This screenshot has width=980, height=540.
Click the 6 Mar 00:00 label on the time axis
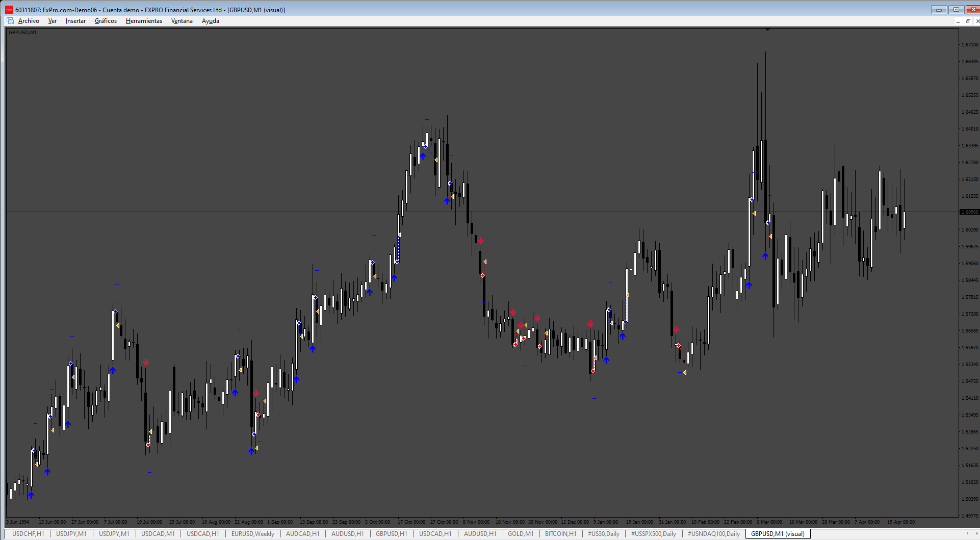coord(769,522)
